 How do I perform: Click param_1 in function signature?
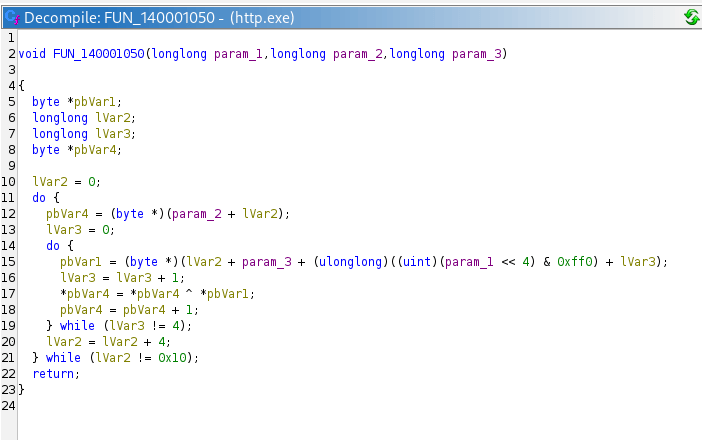(x=238, y=54)
